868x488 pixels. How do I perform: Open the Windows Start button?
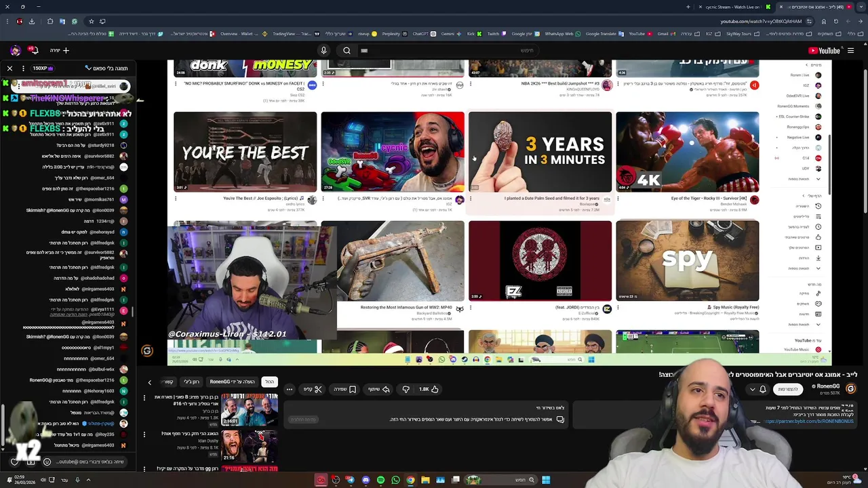546,480
